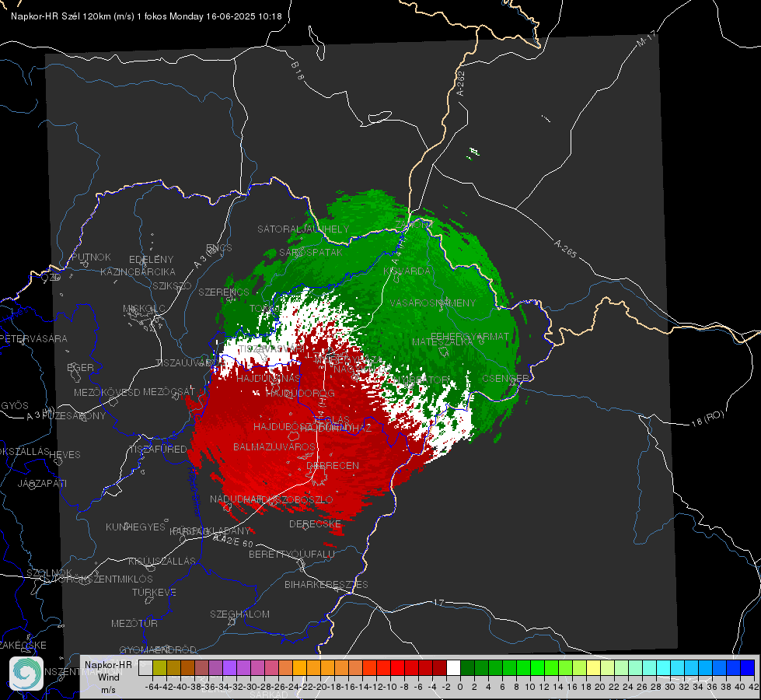Screen dimensions: 761x700
Task: Click the small green radar echo near A-262
Action: pyautogui.click(x=473, y=154)
